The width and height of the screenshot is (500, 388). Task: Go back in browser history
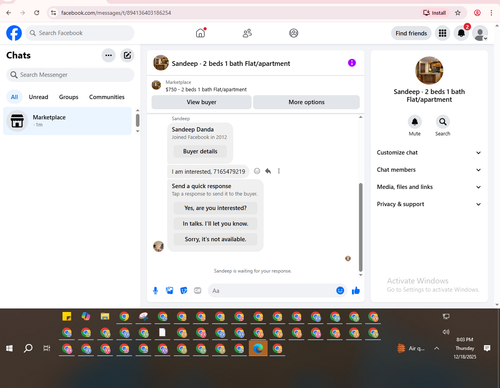click(9, 13)
